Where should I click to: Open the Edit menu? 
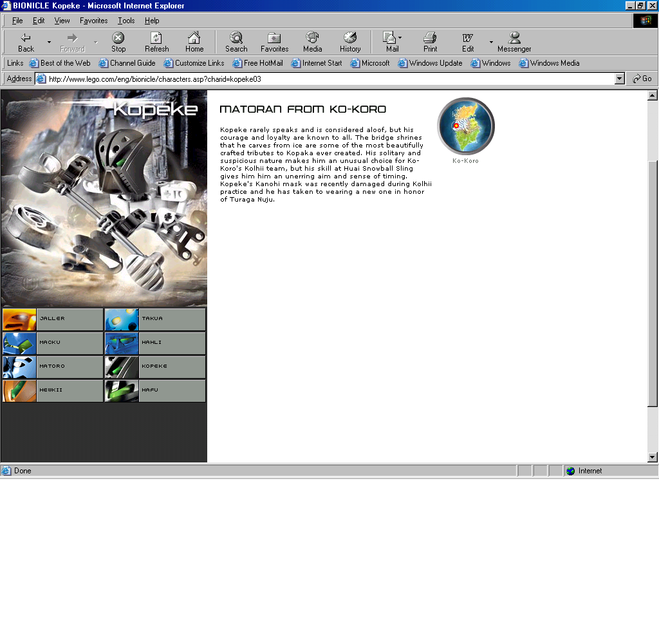click(39, 21)
